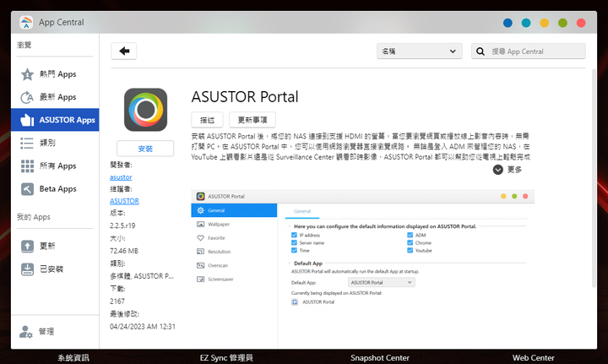The height and width of the screenshot is (364, 608).
Task: Click the download count 2167
Action: click(117, 302)
